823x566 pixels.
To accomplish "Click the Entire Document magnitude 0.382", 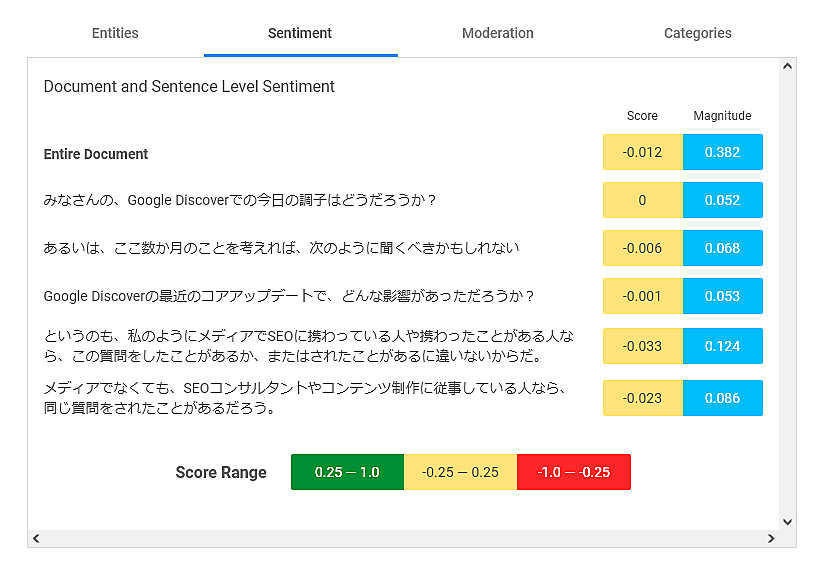I will [722, 152].
